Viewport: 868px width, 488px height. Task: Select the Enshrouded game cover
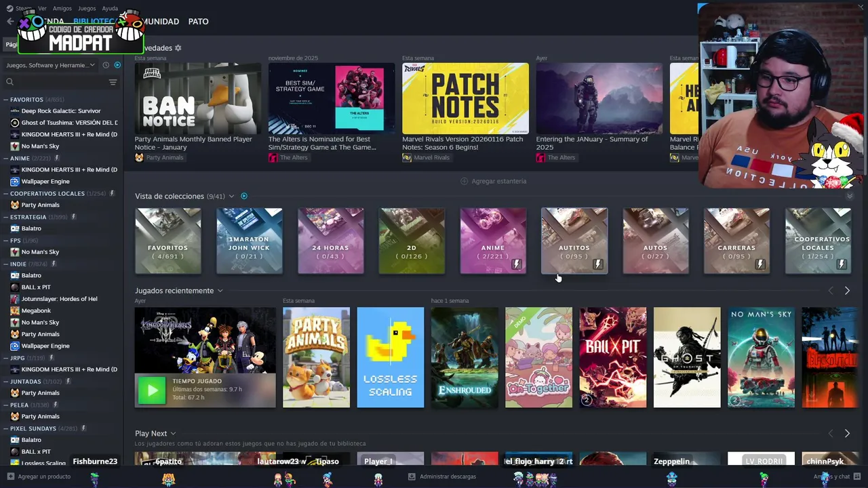(x=465, y=357)
